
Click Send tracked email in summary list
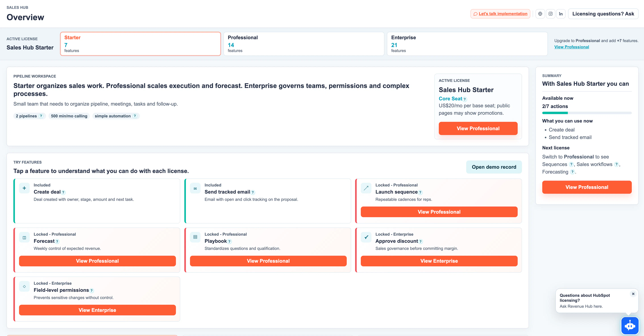(x=570, y=137)
